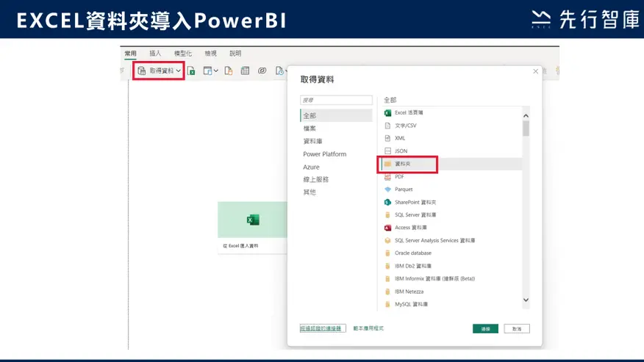This screenshot has height=362, width=644.
Task: Select the 'SharePoint 資料夾' list entry text
Action: 415,203
